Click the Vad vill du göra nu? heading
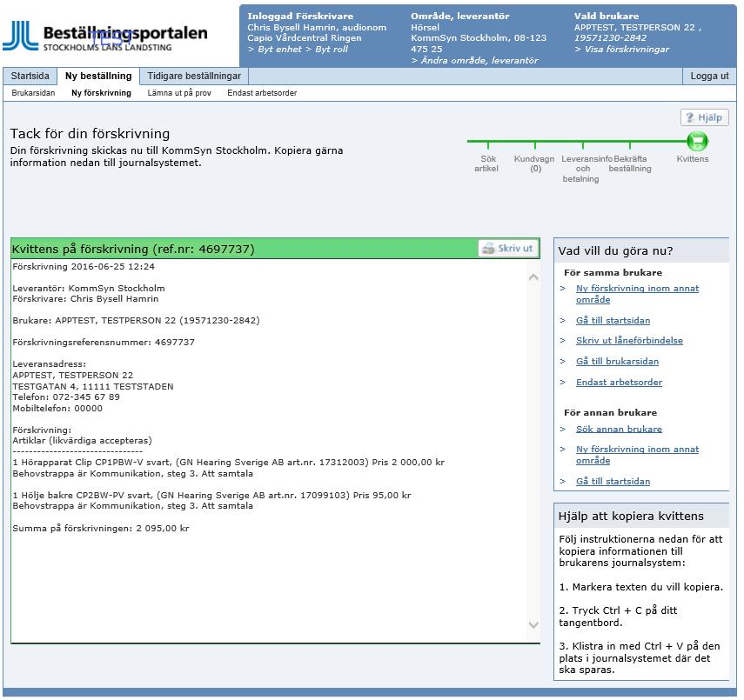The height and width of the screenshot is (700, 744). point(615,251)
